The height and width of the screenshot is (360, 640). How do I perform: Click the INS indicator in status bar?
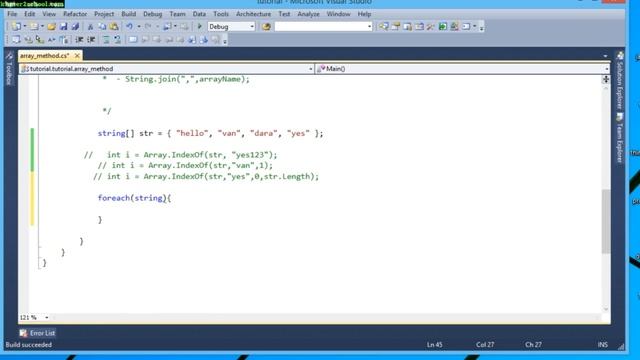point(602,345)
